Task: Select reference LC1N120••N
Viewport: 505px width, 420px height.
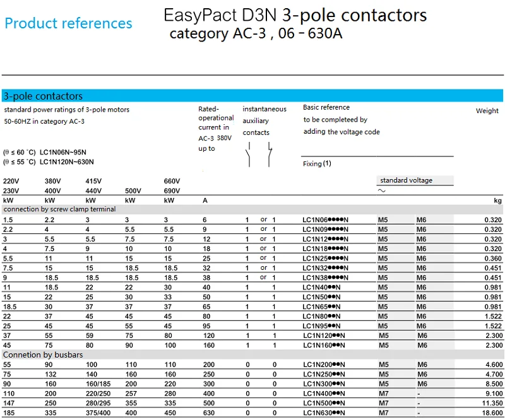Action: [x=324, y=335]
